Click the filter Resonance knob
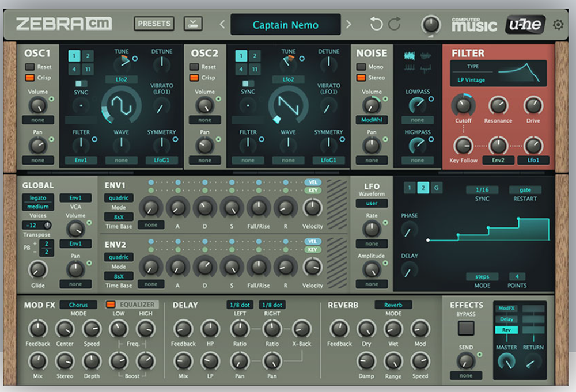 point(498,105)
